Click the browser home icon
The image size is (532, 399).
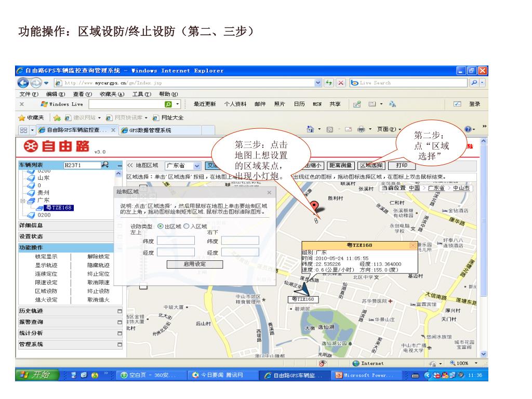(311, 129)
